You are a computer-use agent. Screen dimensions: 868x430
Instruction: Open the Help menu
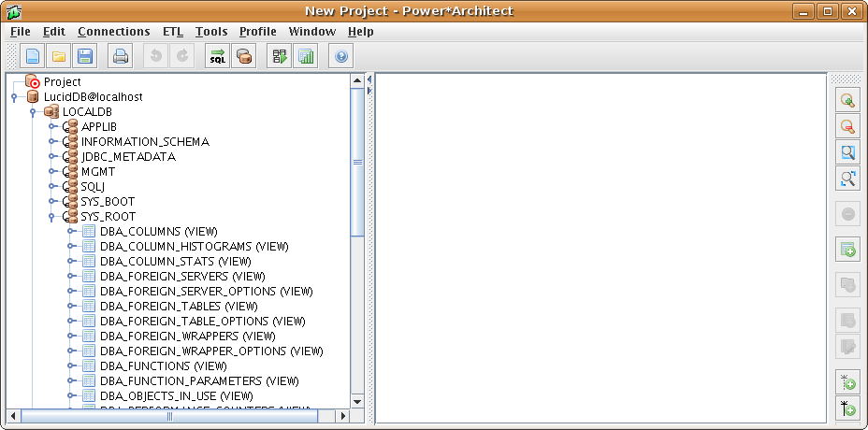pos(360,32)
